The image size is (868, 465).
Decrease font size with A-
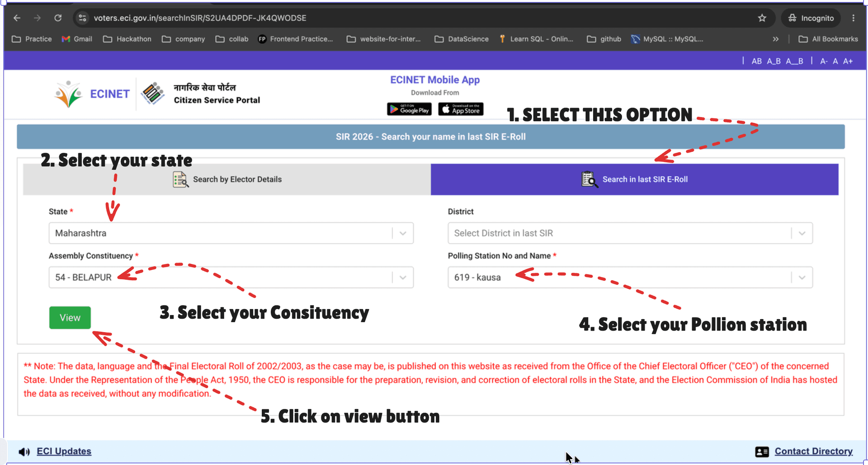[x=824, y=61]
